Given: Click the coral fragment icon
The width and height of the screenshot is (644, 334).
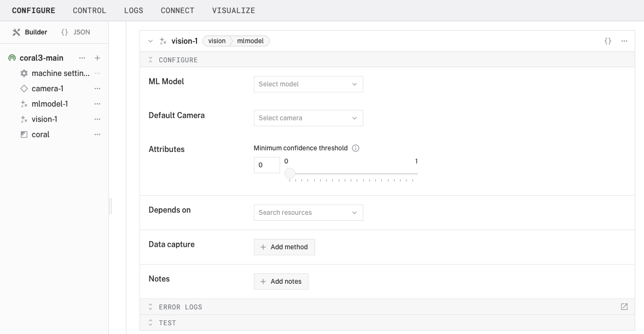Looking at the screenshot, I should (x=24, y=134).
